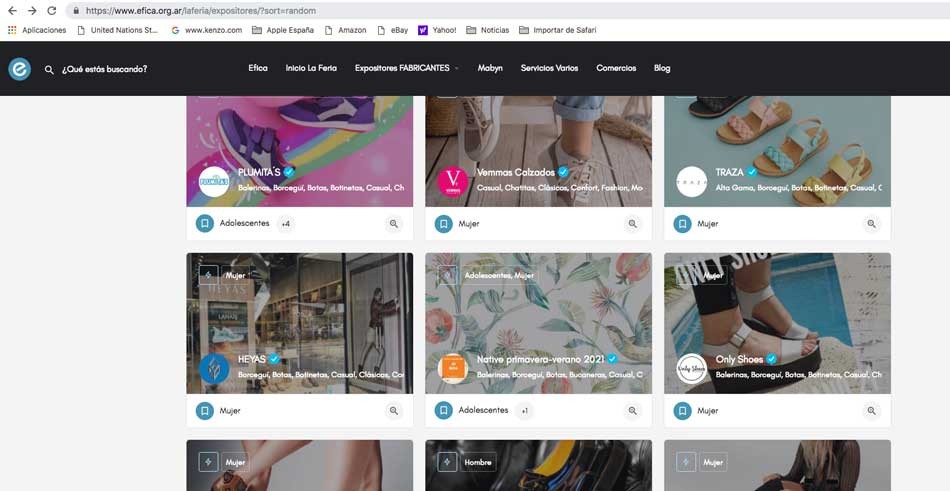
Task: Open the Mabyn menu item
Action: point(490,68)
